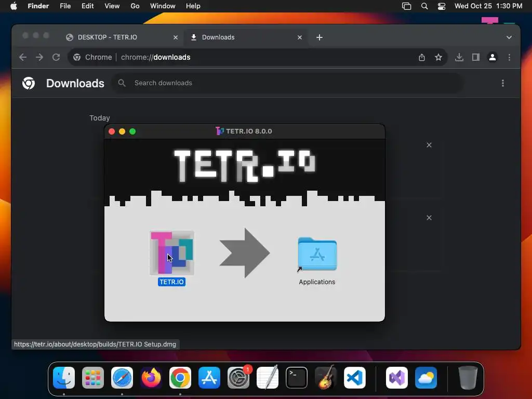Open a new Chrome tab
This screenshot has height=399, width=532.
click(x=320, y=37)
